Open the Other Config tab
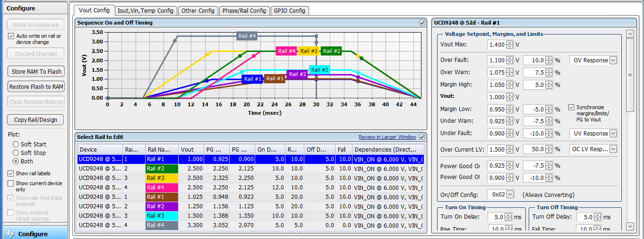 coord(198,10)
